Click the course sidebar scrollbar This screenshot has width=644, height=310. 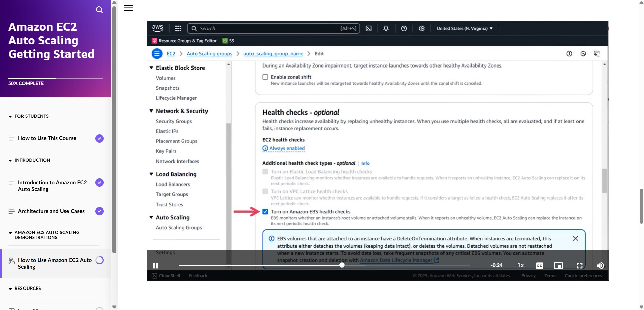tap(114, 129)
